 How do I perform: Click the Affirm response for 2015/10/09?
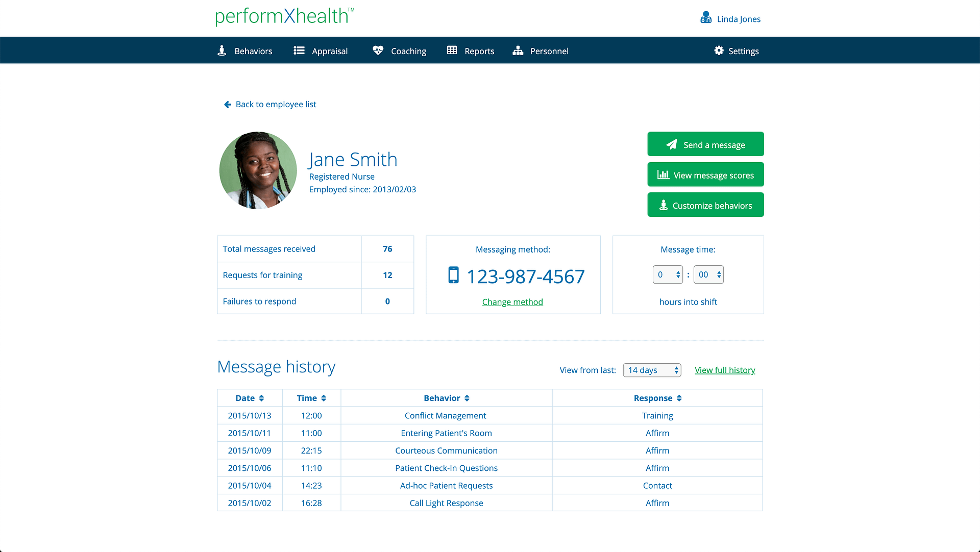point(657,450)
